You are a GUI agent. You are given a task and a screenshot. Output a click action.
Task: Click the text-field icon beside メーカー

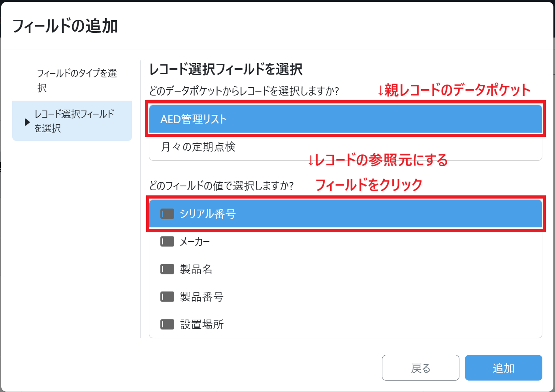tap(167, 242)
